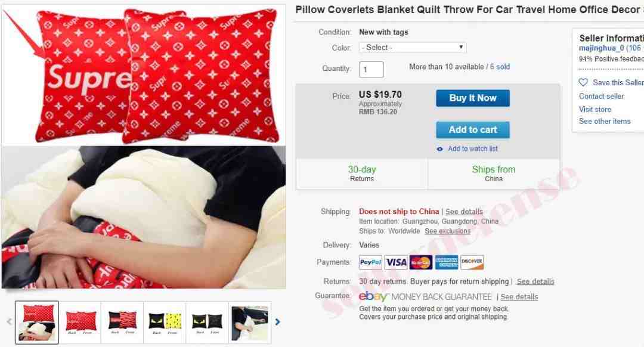Select the yellow and black pillow thumbnail
The width and height of the screenshot is (644, 347).
pos(165,323)
